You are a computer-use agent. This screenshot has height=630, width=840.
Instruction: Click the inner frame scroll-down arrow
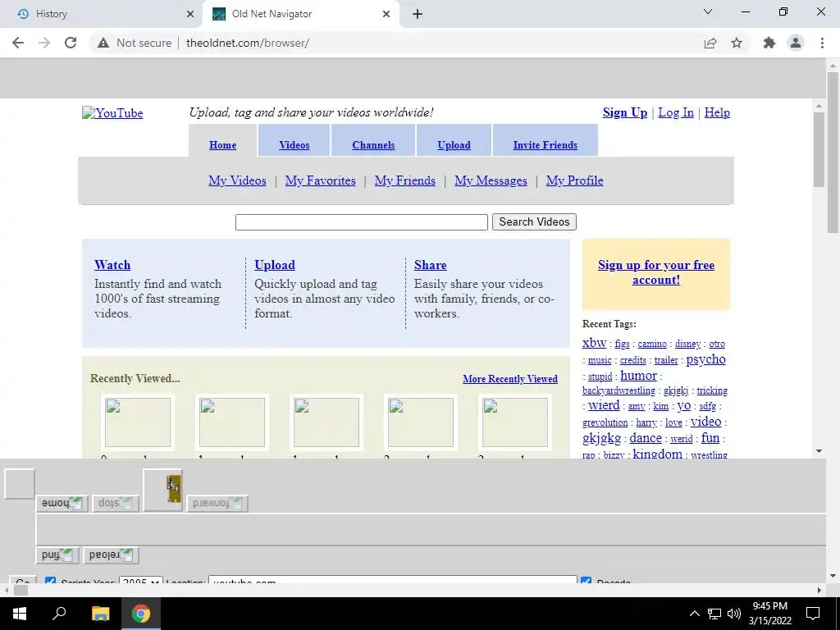(x=819, y=451)
